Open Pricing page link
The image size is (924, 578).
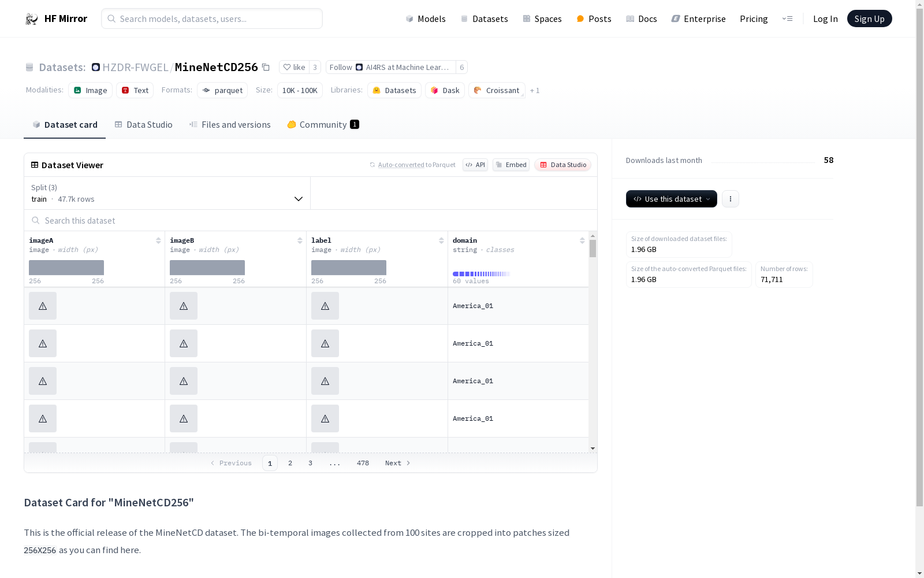pyautogui.click(x=754, y=18)
